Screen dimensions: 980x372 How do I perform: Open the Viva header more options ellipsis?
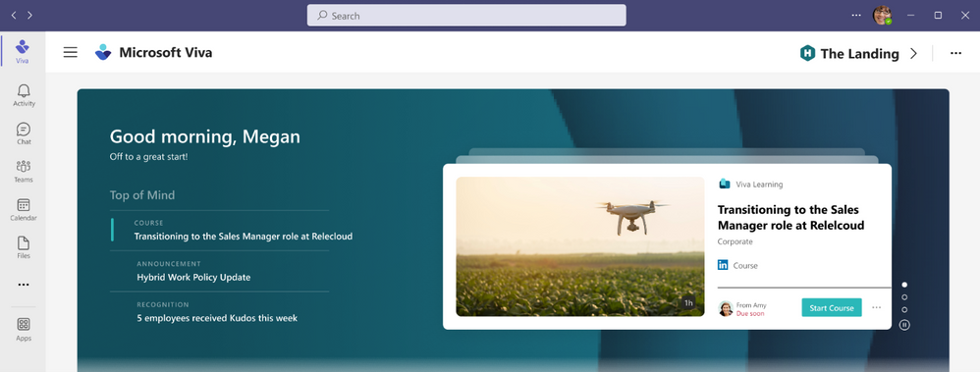955,54
